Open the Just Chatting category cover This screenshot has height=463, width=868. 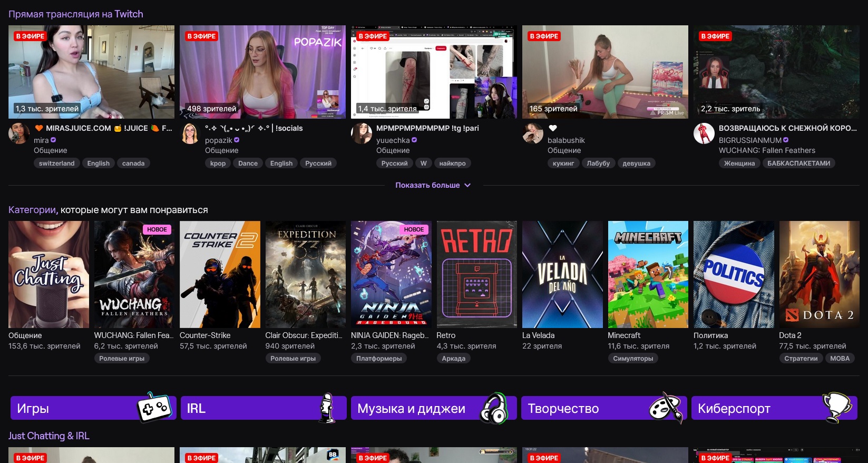(x=48, y=274)
